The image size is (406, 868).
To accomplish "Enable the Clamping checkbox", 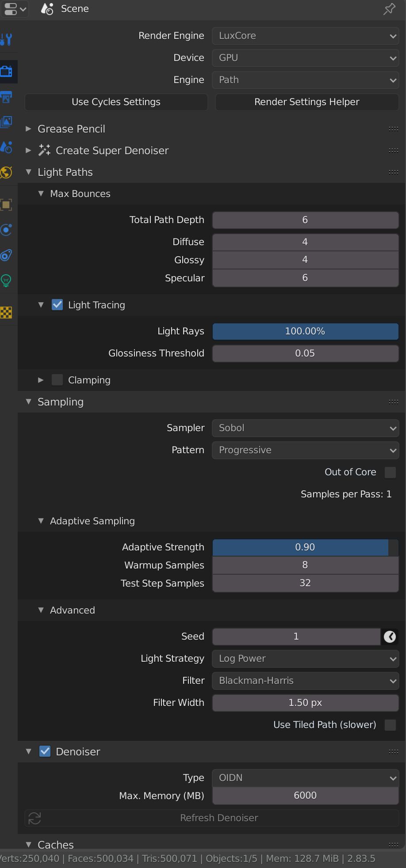I will (57, 380).
